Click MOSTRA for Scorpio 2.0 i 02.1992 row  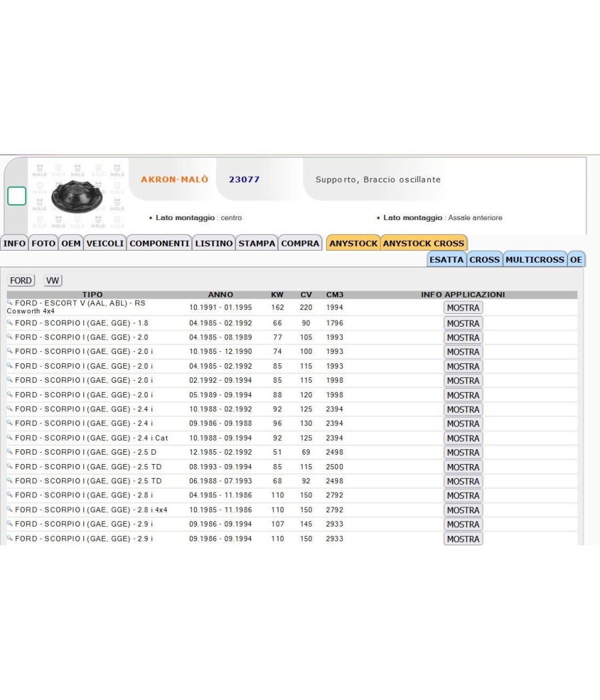[463, 381]
